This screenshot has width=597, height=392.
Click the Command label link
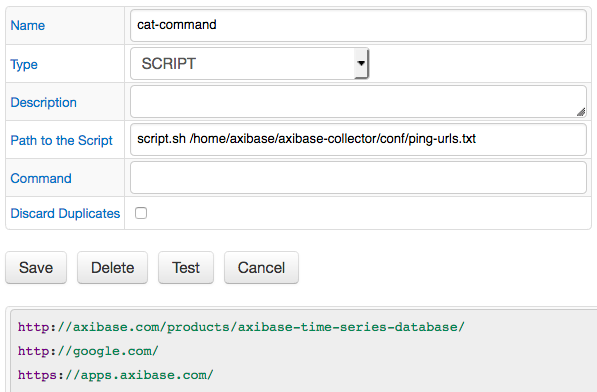pos(41,178)
